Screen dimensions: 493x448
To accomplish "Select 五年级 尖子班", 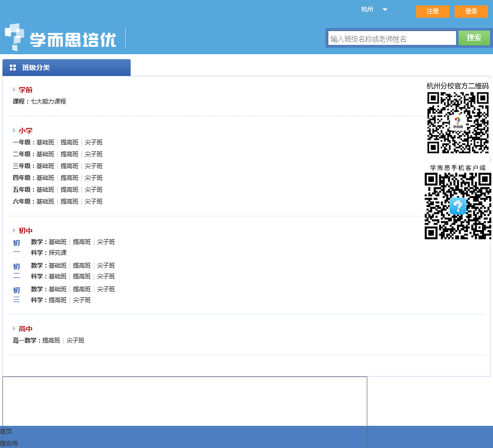I will 94,190.
